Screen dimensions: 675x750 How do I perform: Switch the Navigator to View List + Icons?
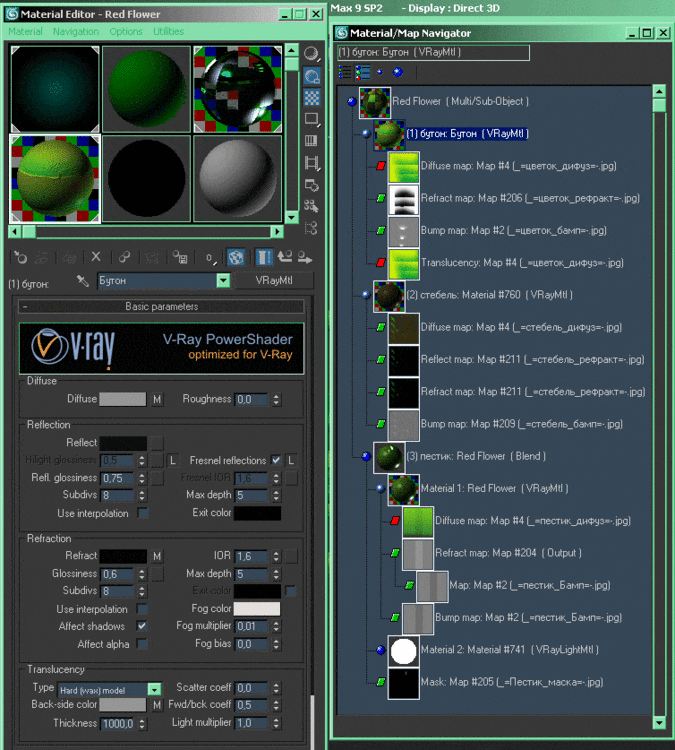point(363,72)
